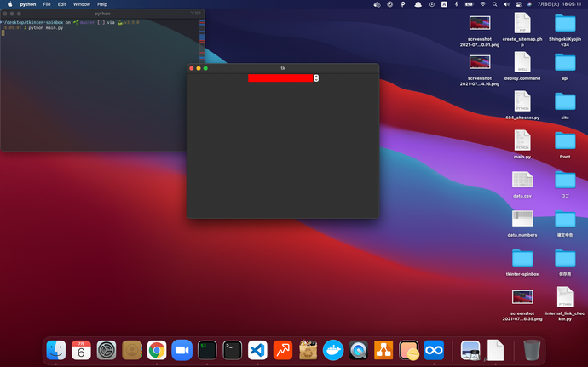This screenshot has height=367, width=588.
Task: Open the pill icon app in Dock
Action: click(409, 350)
